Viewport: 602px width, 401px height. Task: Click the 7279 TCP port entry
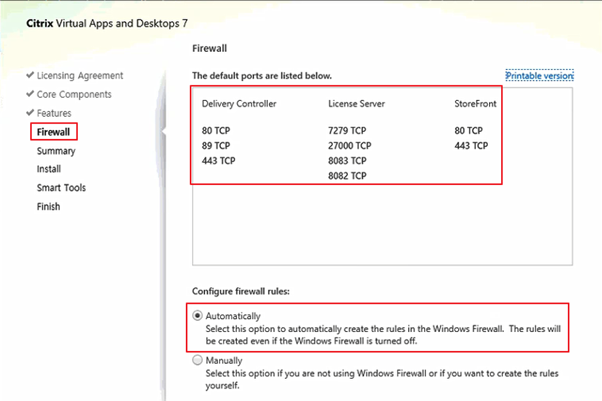coord(347,131)
